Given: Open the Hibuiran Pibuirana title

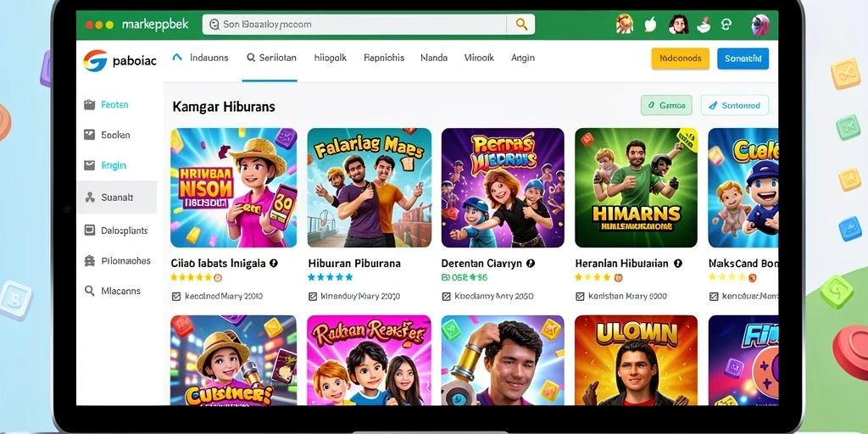Looking at the screenshot, I should 354,264.
